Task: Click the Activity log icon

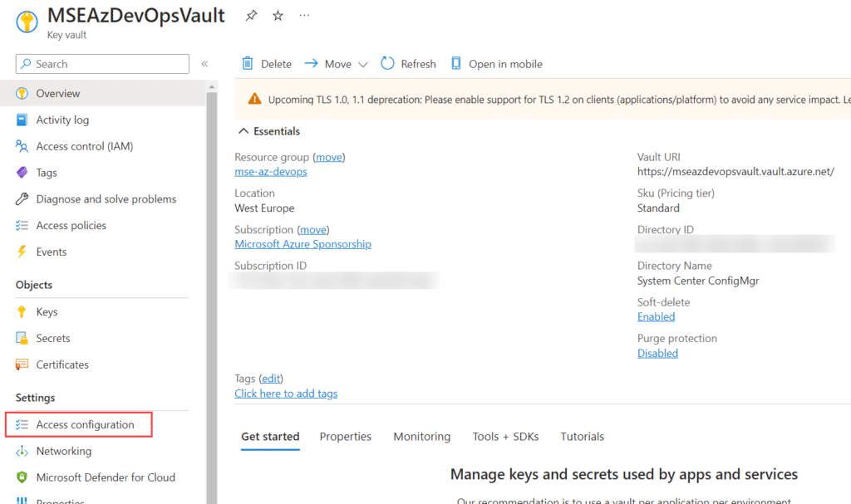Action: 22,120
